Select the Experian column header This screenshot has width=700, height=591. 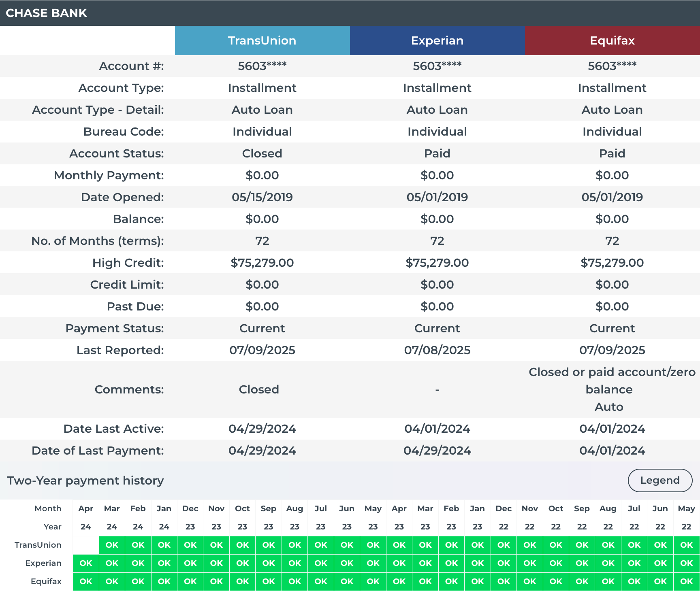437,40
